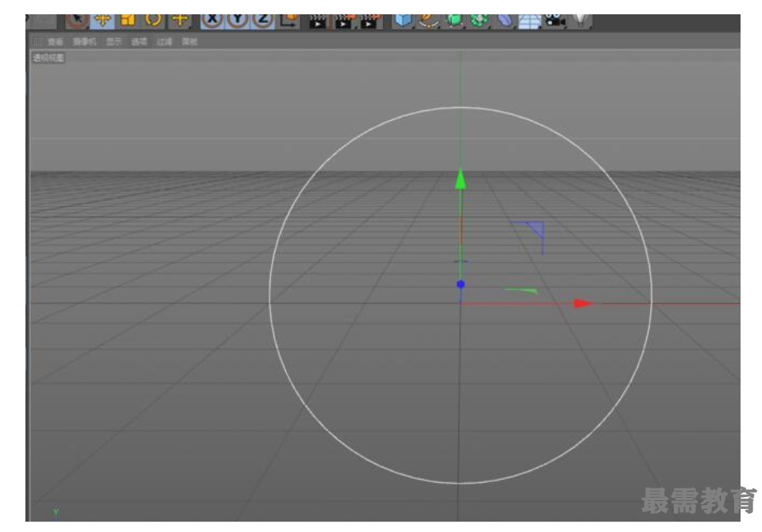Open the 显示 viewport menu
The image size is (762, 532).
114,42
